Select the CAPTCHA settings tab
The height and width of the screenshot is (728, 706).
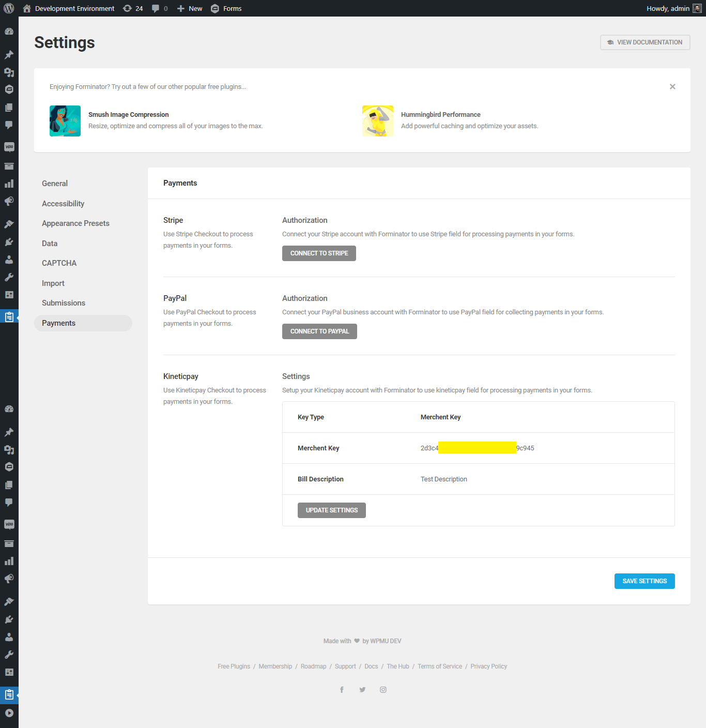(x=59, y=263)
